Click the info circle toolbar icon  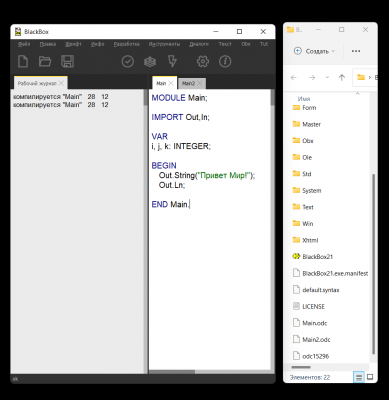point(225,62)
